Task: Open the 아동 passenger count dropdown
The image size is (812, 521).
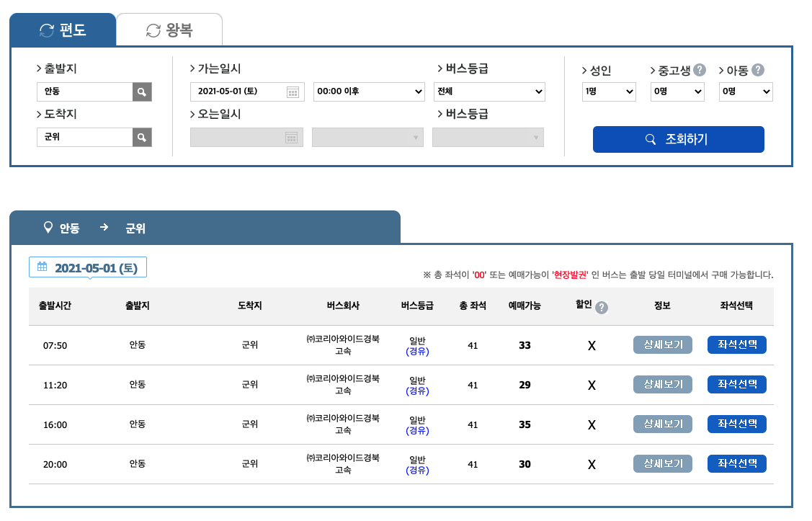Action: [x=746, y=92]
